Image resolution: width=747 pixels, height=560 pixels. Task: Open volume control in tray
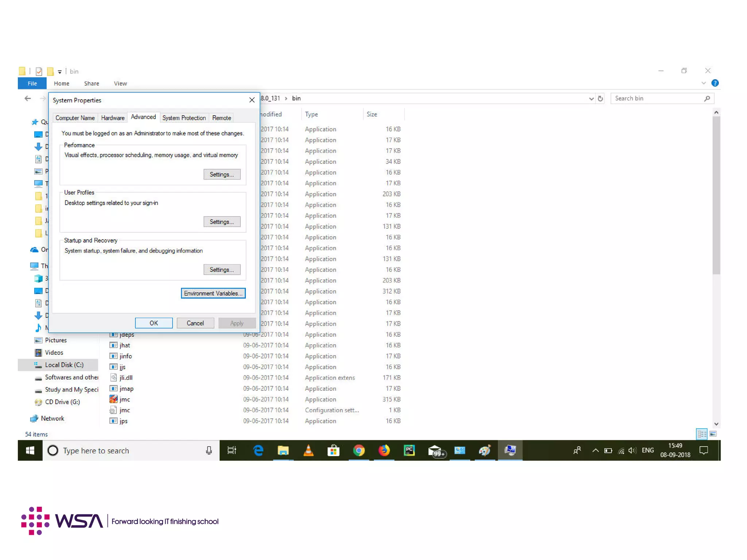(x=632, y=451)
